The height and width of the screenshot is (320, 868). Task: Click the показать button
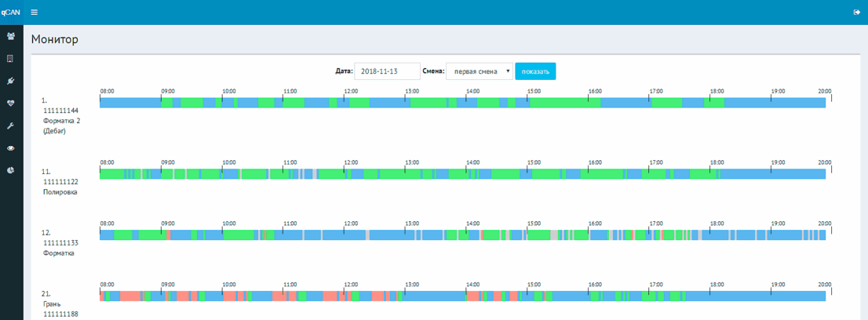click(535, 71)
